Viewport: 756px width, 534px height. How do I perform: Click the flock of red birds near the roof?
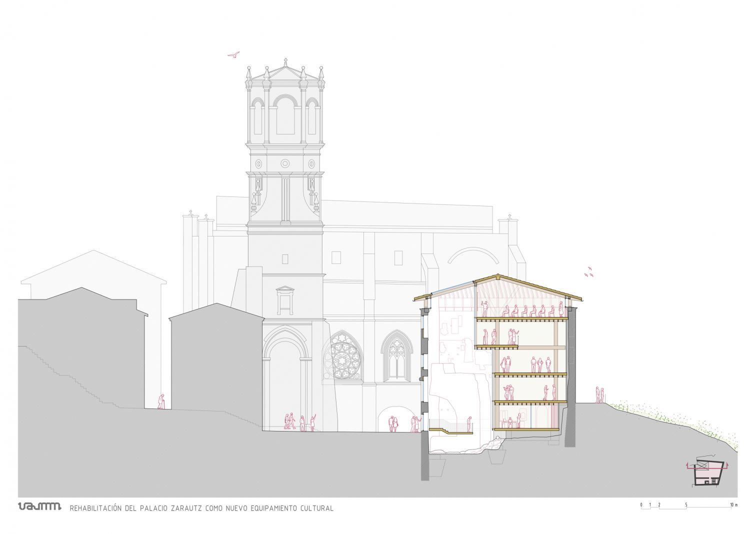(x=589, y=272)
